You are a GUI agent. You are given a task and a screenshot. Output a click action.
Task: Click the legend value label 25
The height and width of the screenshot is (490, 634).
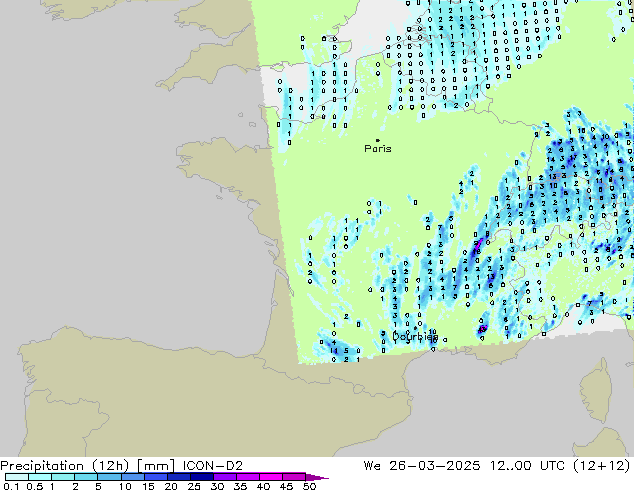point(194,486)
